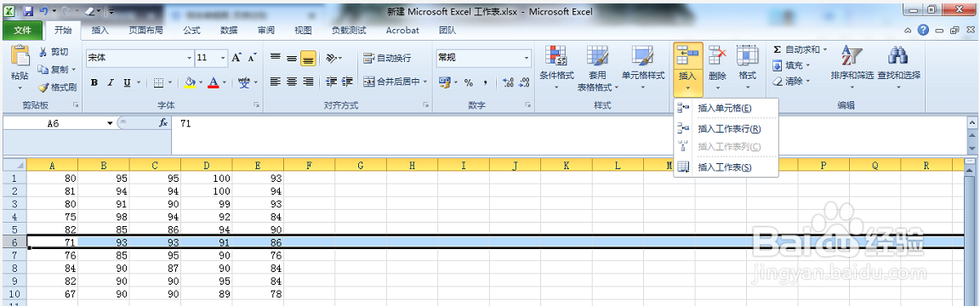
Task: Open Format as Table (套用表格格式)
Action: (597, 68)
